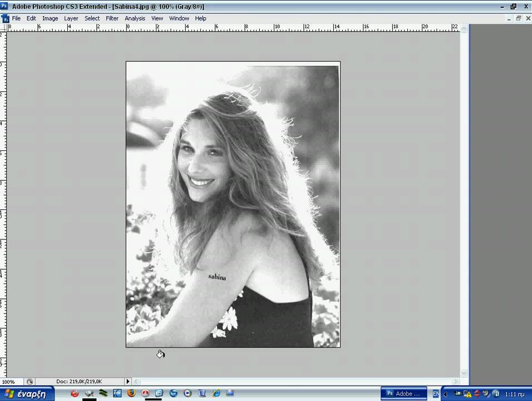This screenshot has height=401, width=532.
Task: Open the File menu
Action: pos(16,18)
